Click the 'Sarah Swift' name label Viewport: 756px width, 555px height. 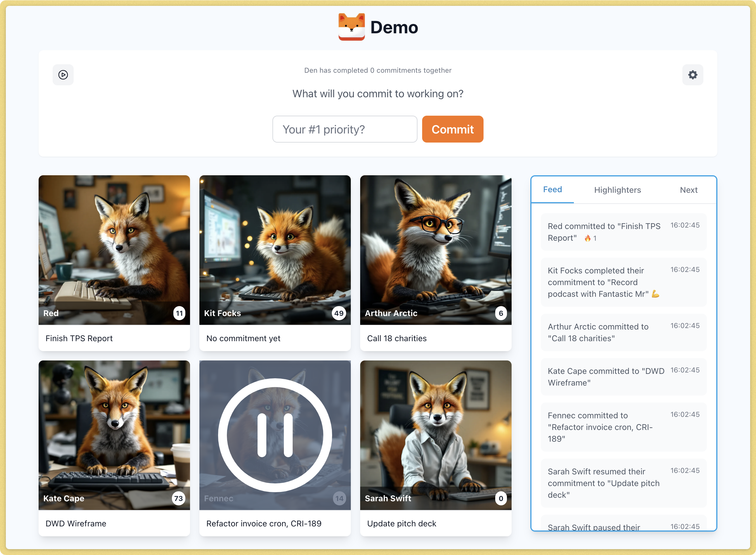point(388,498)
